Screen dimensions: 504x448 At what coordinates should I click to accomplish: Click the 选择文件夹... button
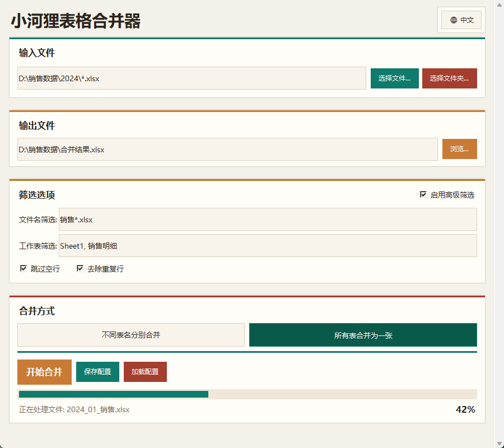pyautogui.click(x=449, y=78)
